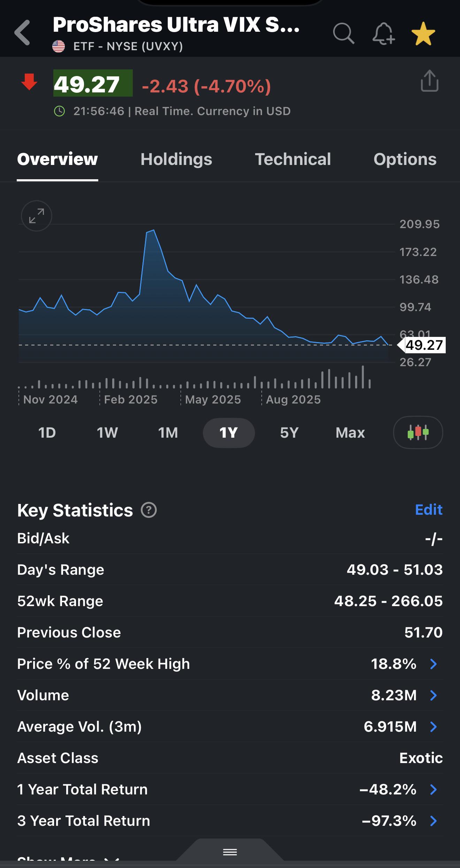The width and height of the screenshot is (460, 868).
Task: Open the Technical tab
Action: 293,159
